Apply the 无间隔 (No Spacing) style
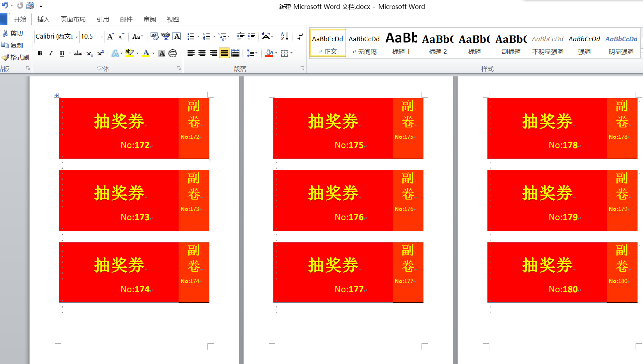 (364, 43)
